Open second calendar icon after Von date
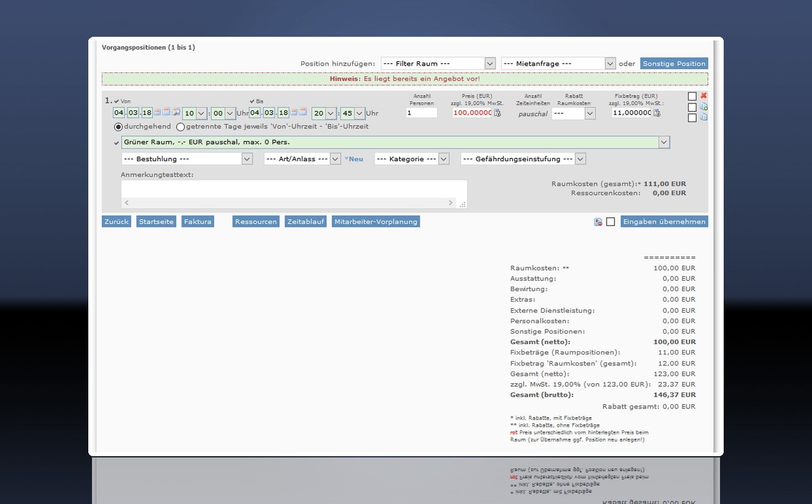This screenshot has width=812, height=504. click(x=167, y=113)
